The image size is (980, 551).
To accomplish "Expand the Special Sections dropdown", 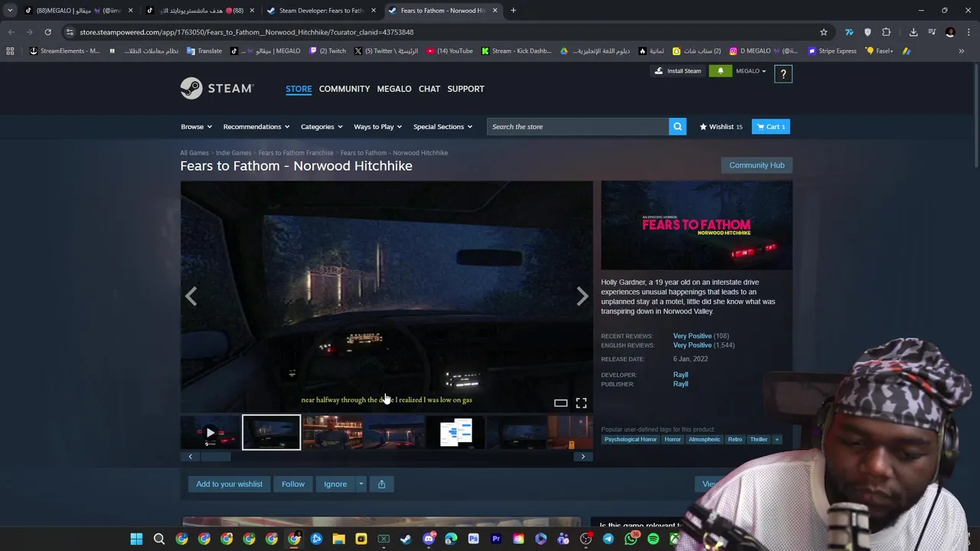I will pos(443,126).
